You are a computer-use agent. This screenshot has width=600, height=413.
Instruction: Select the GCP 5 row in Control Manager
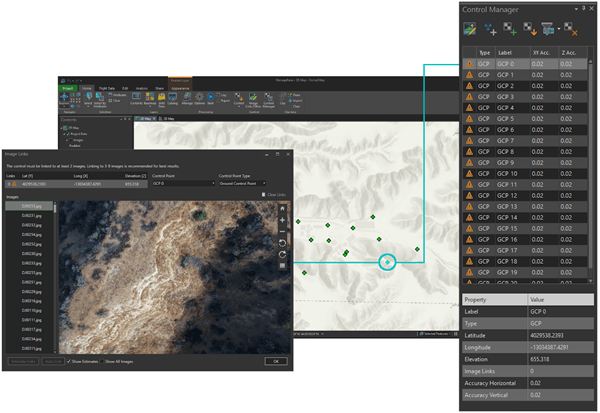(x=525, y=119)
